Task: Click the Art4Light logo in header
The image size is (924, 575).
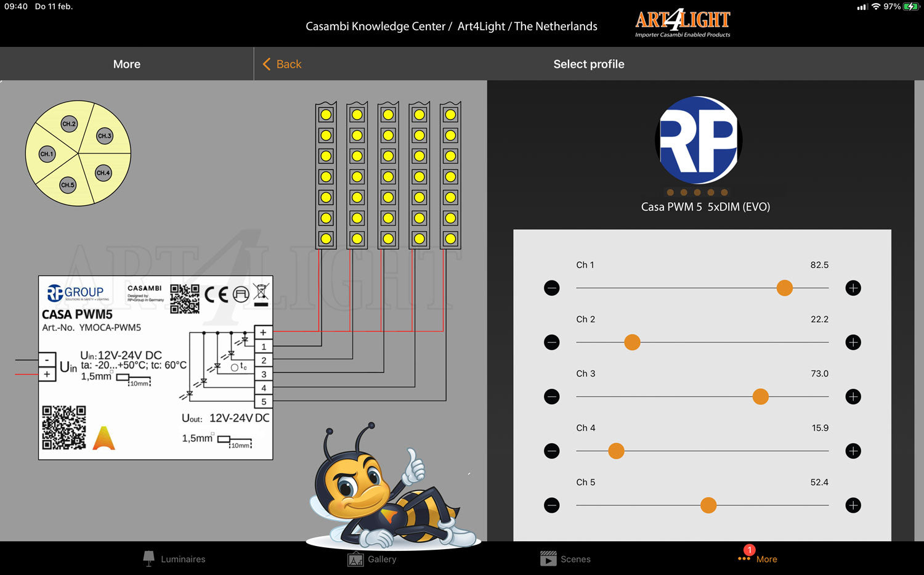Action: point(683,23)
